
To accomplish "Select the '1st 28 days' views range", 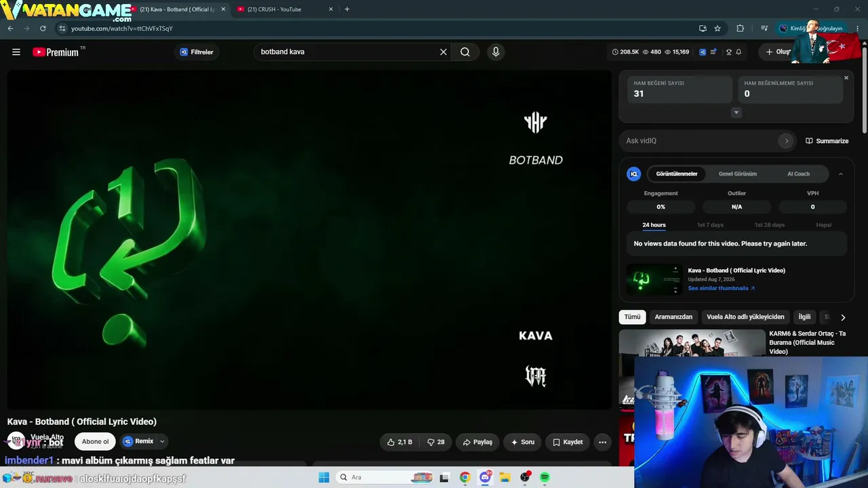I will (x=770, y=225).
